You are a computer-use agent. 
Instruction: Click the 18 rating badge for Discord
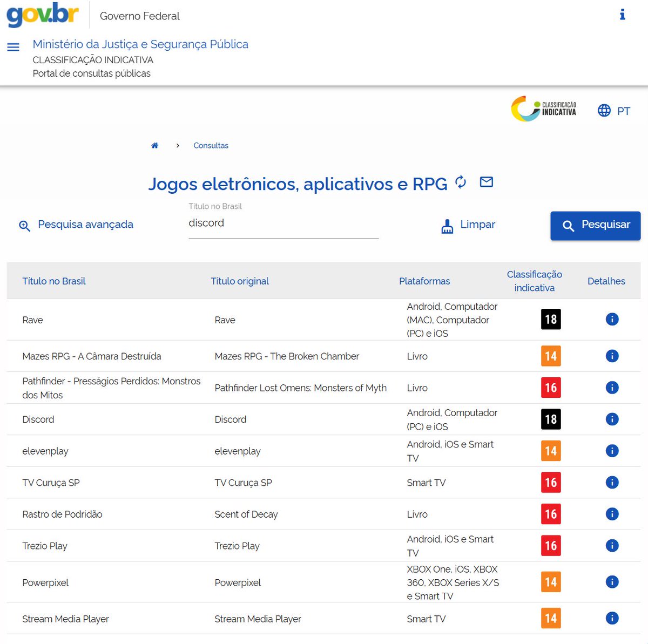tap(551, 419)
